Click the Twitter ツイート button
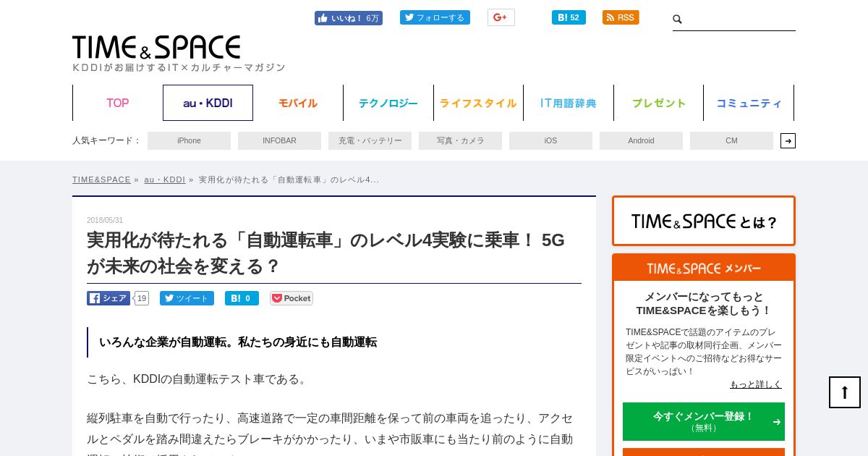Image resolution: width=868 pixels, height=456 pixels. [187, 298]
